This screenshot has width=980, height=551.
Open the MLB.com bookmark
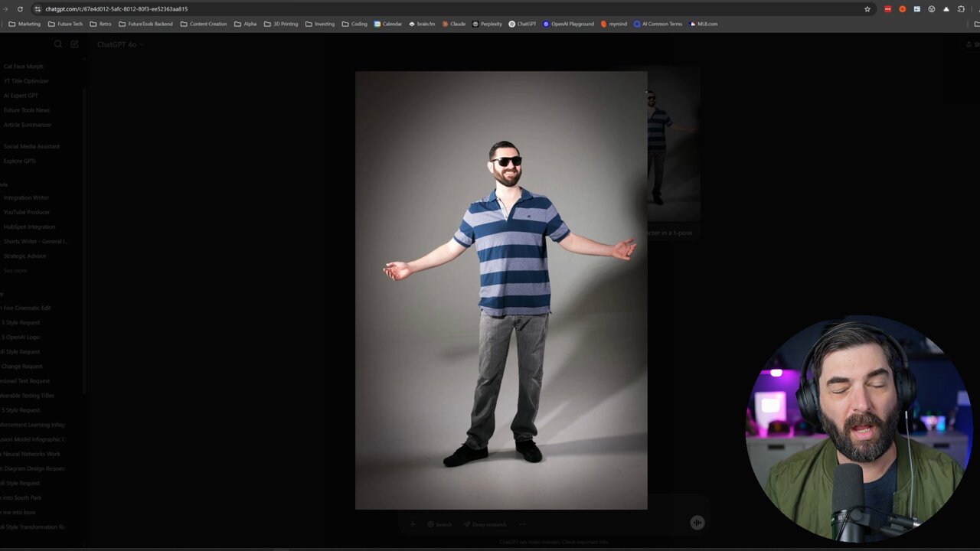tap(704, 24)
